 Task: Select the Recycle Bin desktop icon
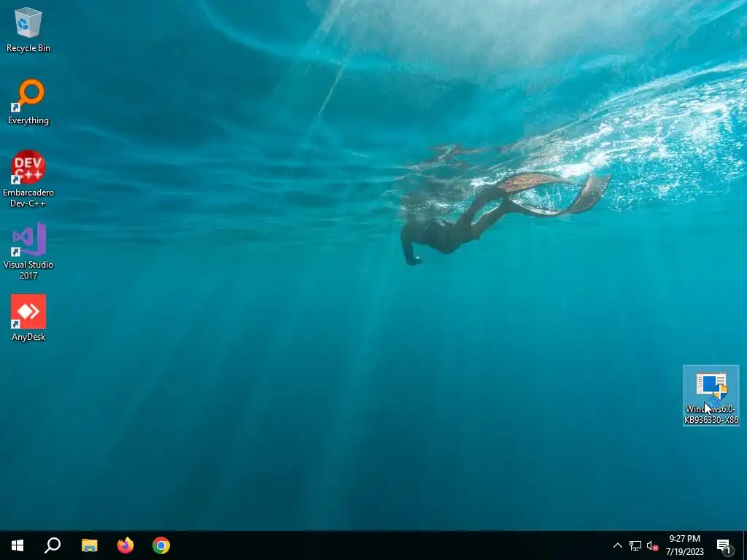point(28,29)
